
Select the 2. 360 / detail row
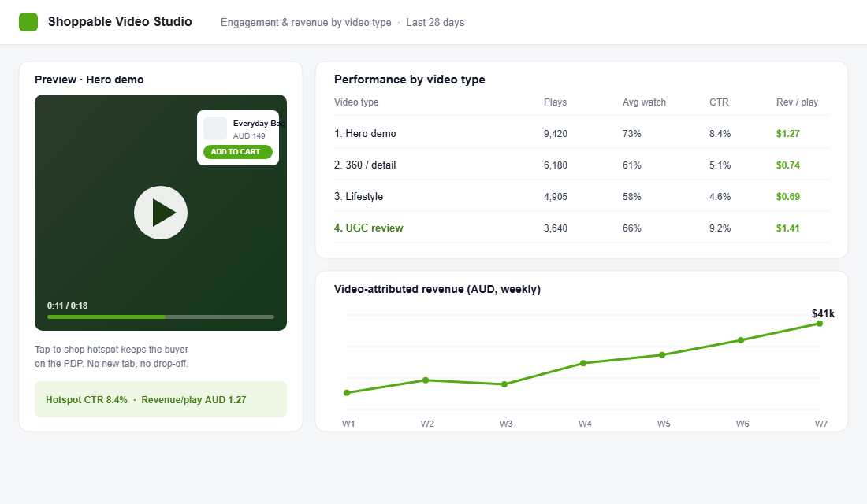(581, 165)
